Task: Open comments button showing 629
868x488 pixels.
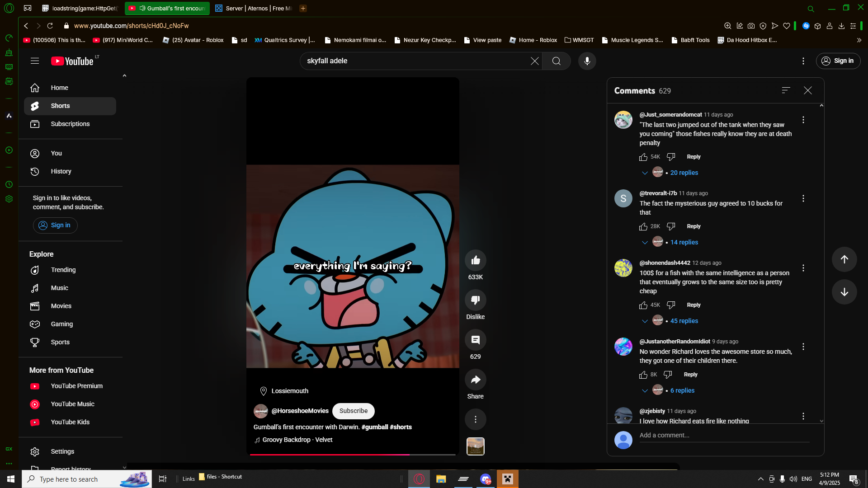Action: [x=476, y=340]
